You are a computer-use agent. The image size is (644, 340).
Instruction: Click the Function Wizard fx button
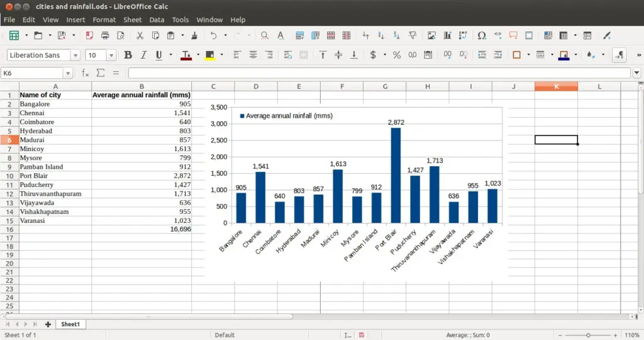tap(85, 73)
